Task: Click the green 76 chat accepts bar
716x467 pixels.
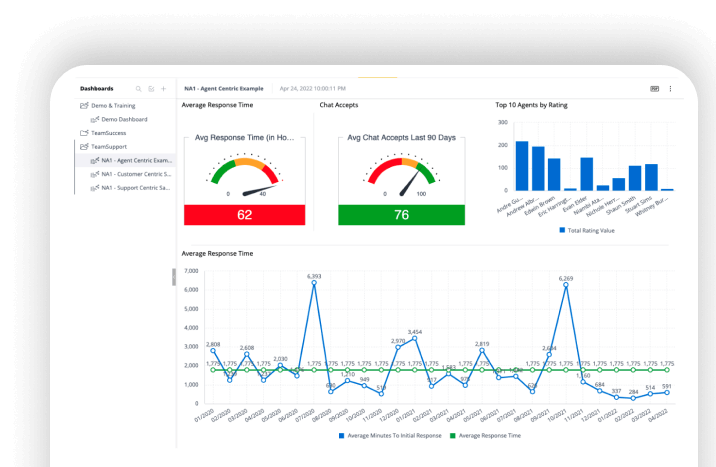Action: (401, 214)
